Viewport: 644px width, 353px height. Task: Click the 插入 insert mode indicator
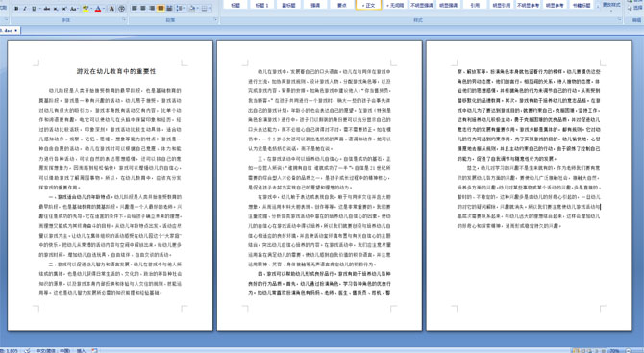click(81, 350)
